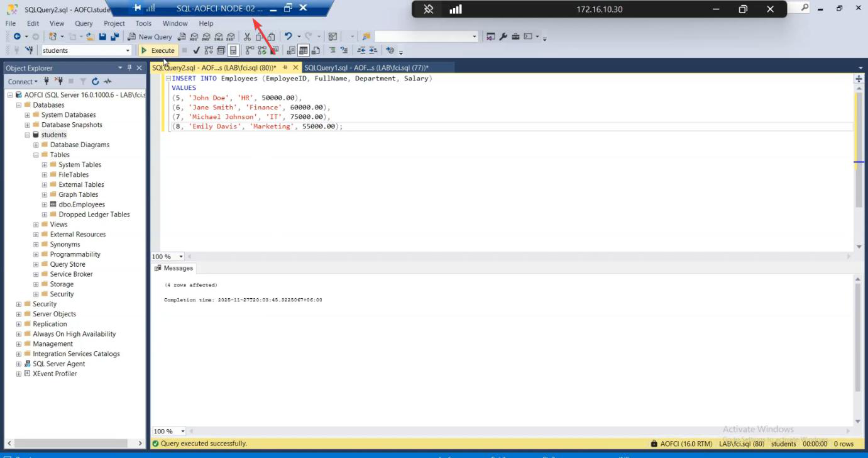Toggle Auto Hide pin on Object Explorer
This screenshot has height=458, width=868.
(130, 67)
